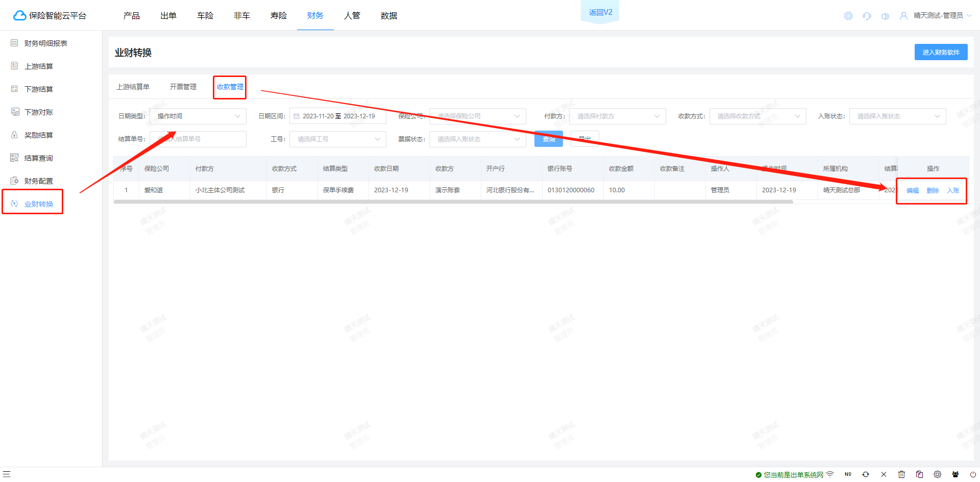The width and height of the screenshot is (980, 482).
Task: Open the 人管 top menu
Action: (x=352, y=16)
